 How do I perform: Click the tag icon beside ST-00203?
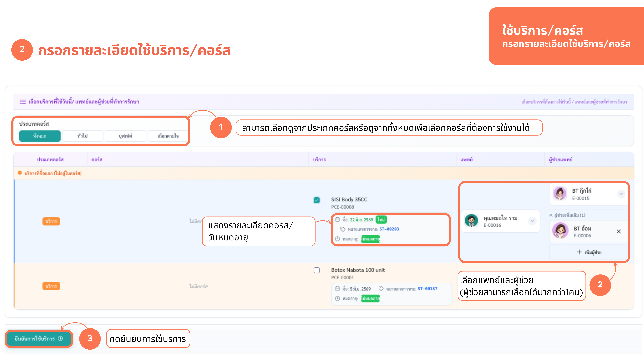pyautogui.click(x=343, y=229)
